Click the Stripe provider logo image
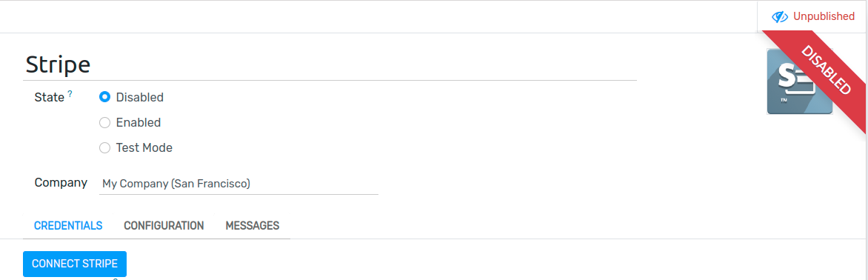The image size is (868, 280). 799,81
